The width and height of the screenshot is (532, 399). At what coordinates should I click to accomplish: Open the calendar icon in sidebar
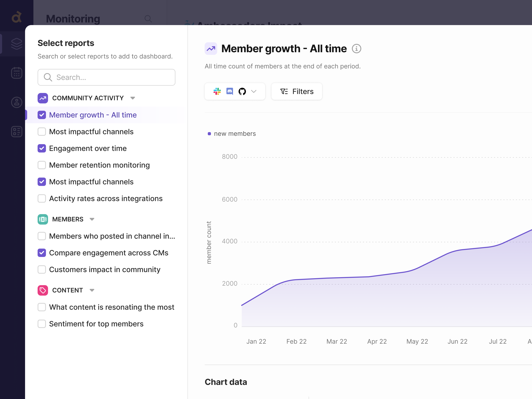(16, 73)
